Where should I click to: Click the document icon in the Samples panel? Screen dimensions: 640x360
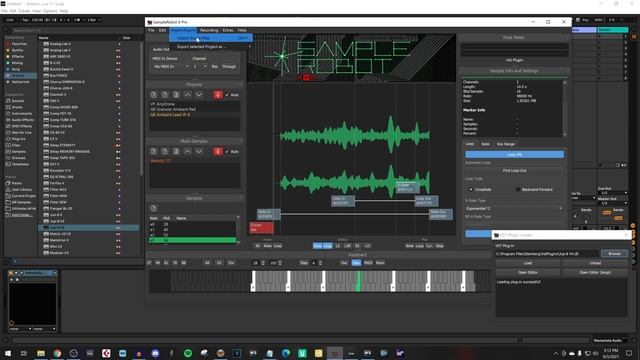coord(153,209)
